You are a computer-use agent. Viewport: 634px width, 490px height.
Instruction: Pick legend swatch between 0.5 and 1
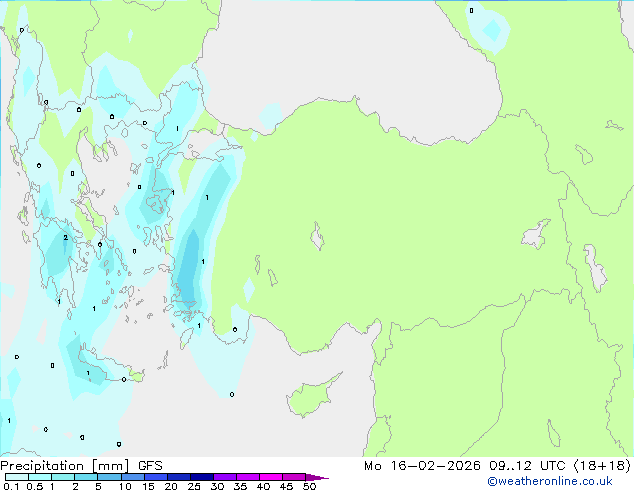(40, 477)
